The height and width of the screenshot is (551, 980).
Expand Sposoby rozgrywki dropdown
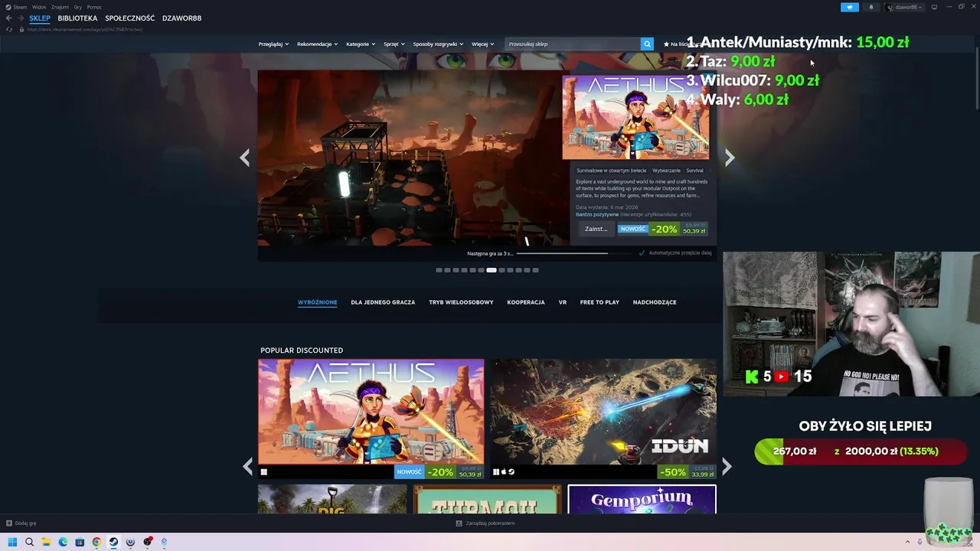click(438, 44)
